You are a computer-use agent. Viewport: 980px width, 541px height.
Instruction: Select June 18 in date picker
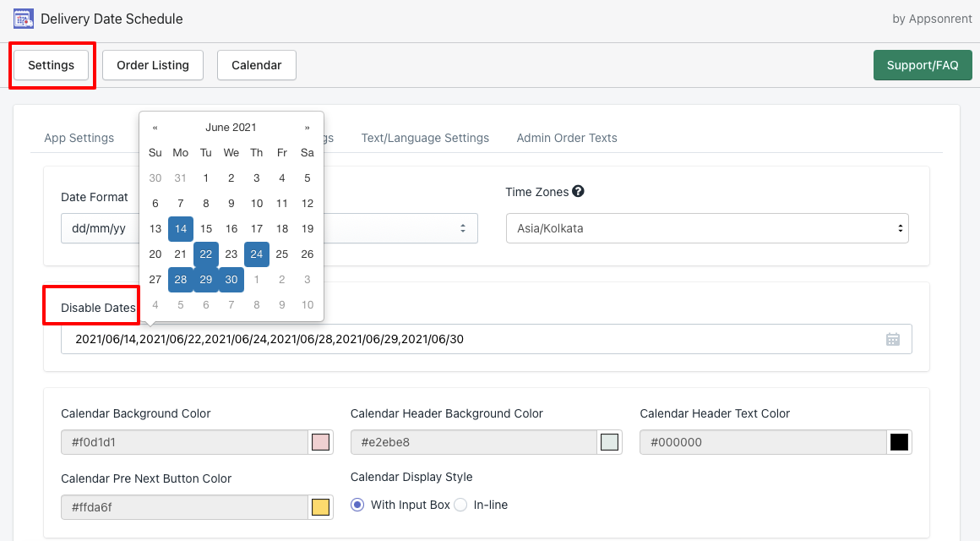(x=282, y=229)
